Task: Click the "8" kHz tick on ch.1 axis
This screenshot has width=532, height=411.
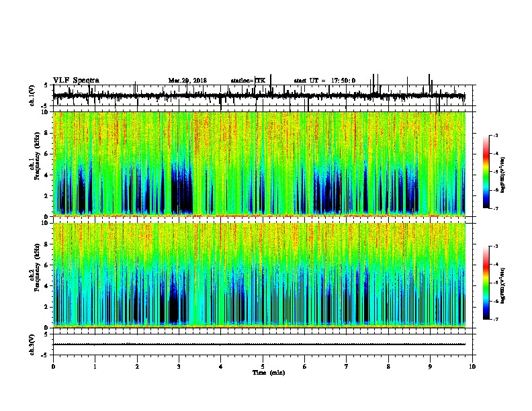Action: [x=46, y=133]
